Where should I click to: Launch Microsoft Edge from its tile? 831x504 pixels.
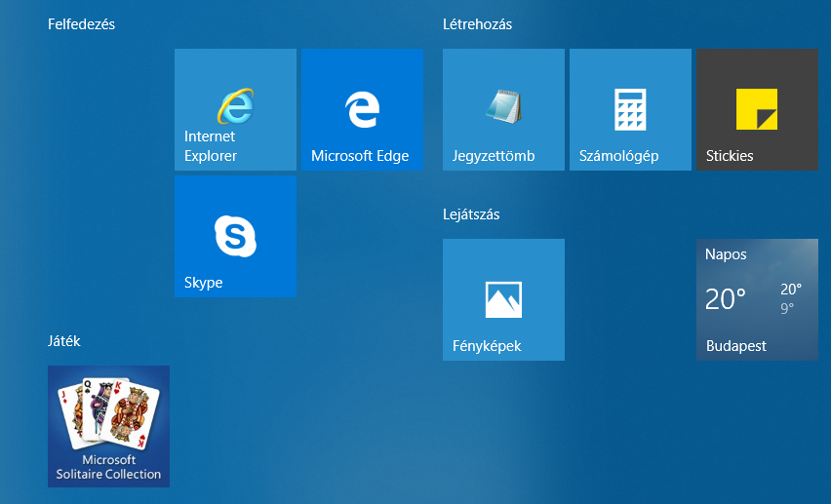(363, 110)
